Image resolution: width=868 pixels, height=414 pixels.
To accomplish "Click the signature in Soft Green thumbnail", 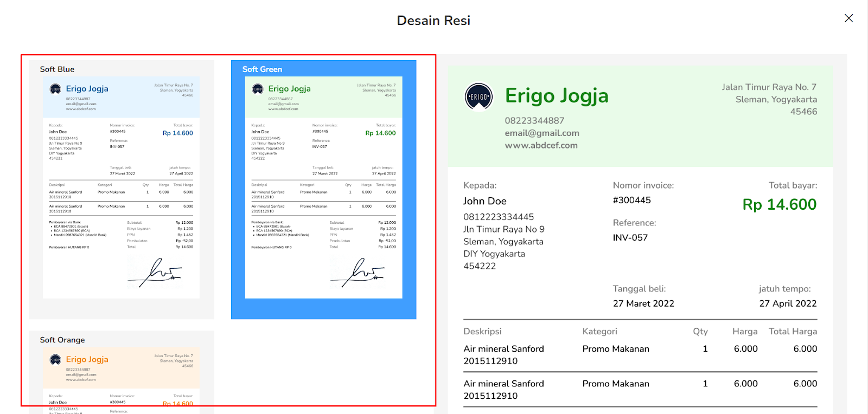I will [x=358, y=272].
